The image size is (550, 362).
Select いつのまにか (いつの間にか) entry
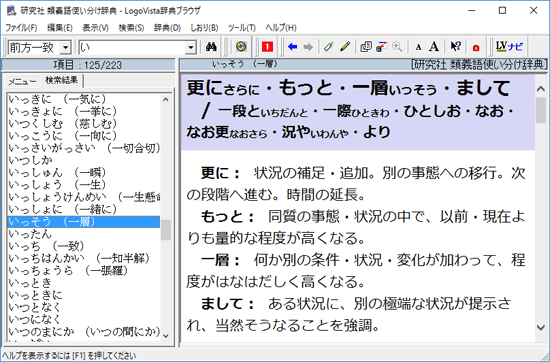pyautogui.click(x=84, y=331)
